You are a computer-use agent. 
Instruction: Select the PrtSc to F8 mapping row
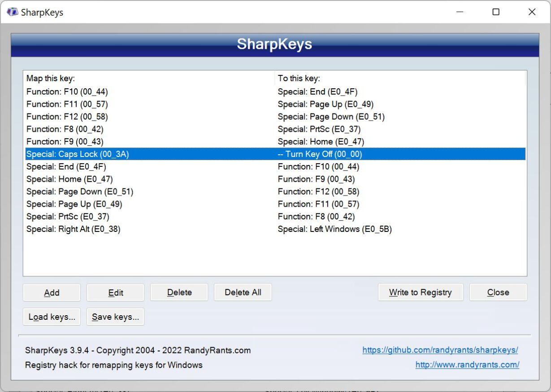click(179, 216)
